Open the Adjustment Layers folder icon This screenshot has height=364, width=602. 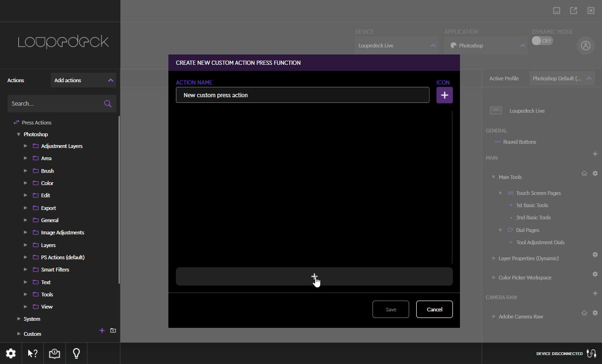(36, 146)
